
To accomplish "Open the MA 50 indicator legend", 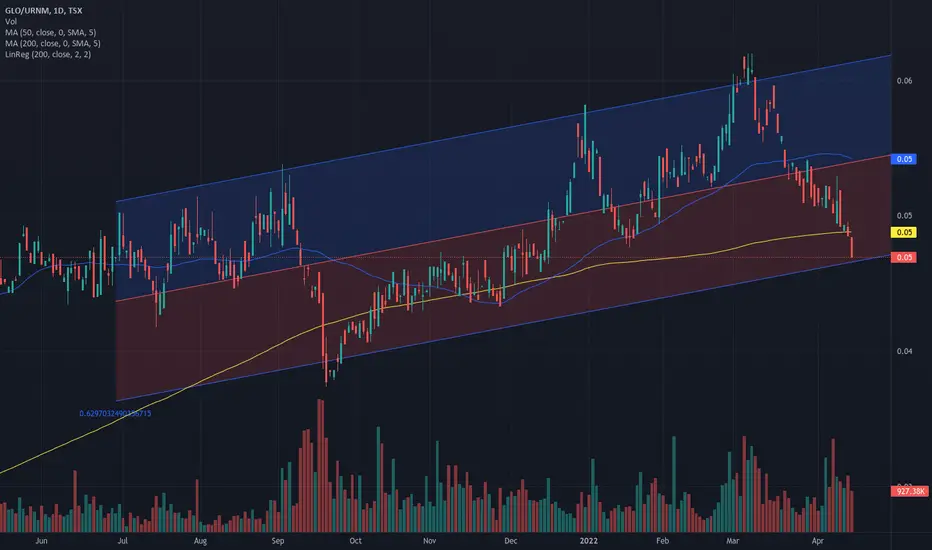I will (51, 33).
